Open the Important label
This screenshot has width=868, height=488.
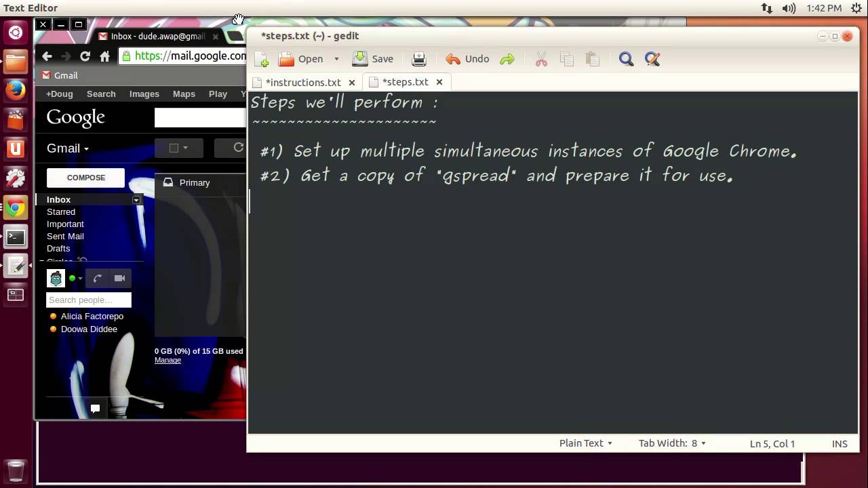(x=65, y=224)
